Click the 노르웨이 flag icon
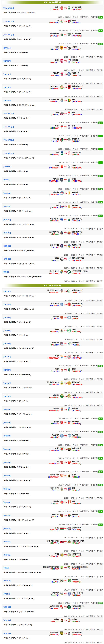This screenshot has width=104, height=644. [62, 410]
